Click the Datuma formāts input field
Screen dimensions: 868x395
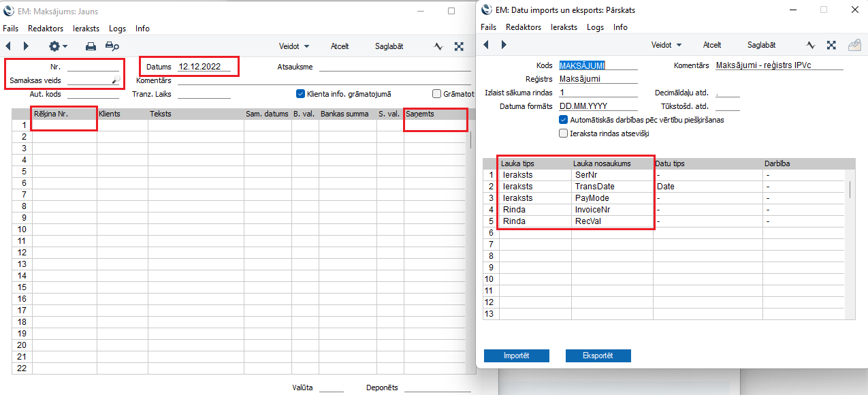coord(598,106)
